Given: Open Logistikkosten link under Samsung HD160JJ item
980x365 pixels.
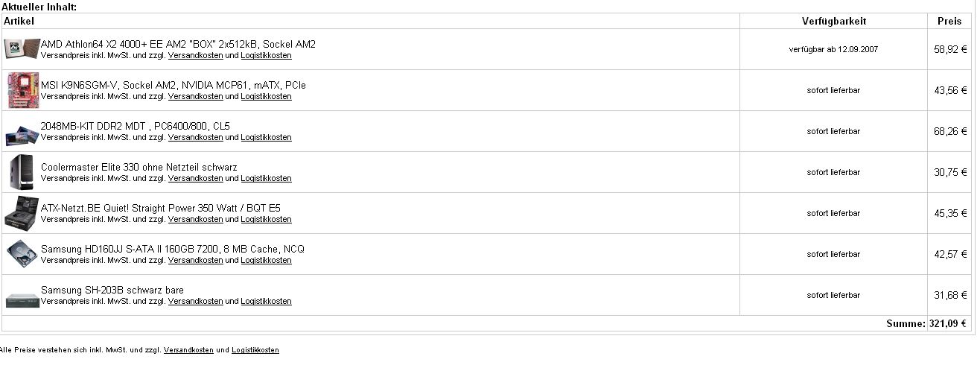Looking at the screenshot, I should (x=266, y=261).
